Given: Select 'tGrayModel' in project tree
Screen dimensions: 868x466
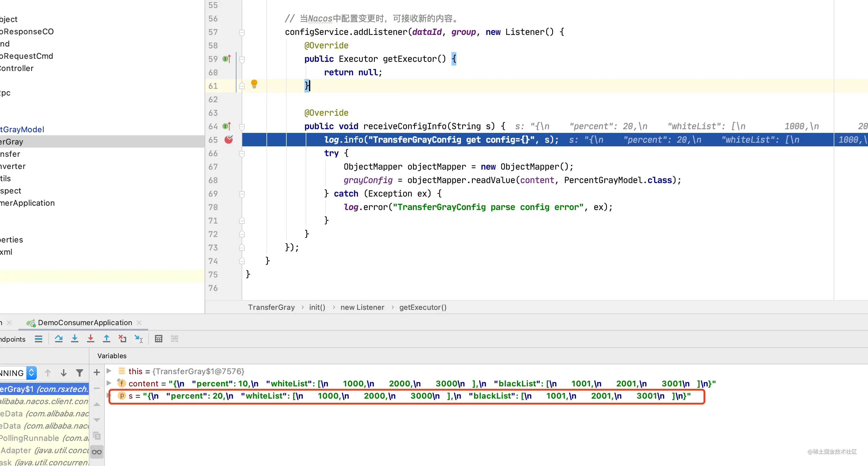Looking at the screenshot, I should coord(22,130).
